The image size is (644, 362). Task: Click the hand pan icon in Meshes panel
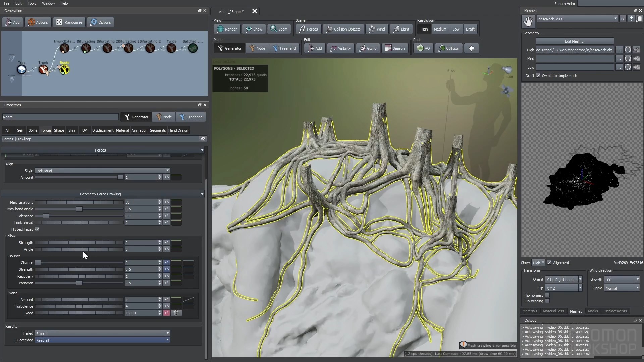click(528, 21)
